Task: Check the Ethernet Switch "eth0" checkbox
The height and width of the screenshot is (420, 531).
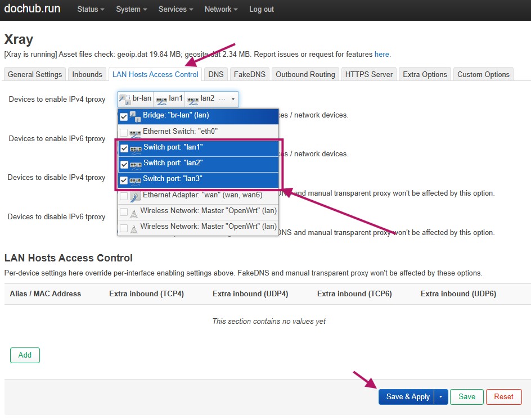Action: coord(124,132)
